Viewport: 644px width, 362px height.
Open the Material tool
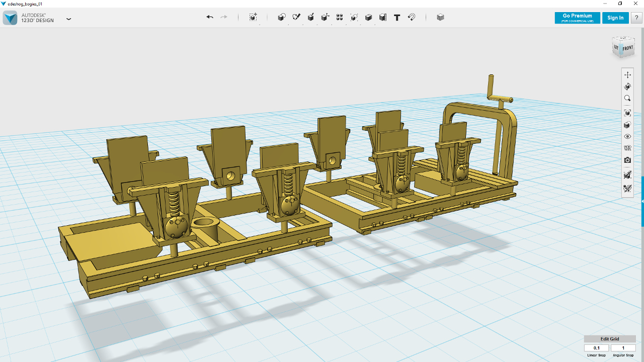[x=441, y=17]
